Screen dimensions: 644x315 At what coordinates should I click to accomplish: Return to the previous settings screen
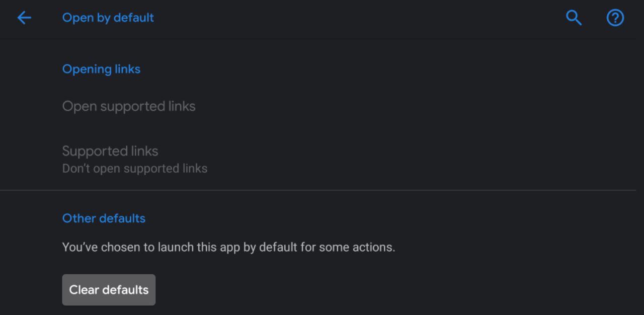pos(24,18)
